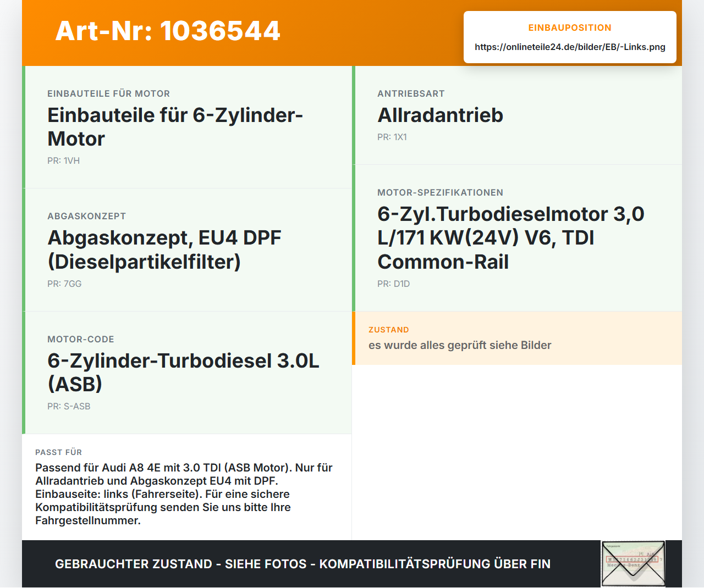Select the '6-Zyl.Turbodieselmotor 3,0 L/171 KW' specification
This screenshot has width=704, height=588.
point(511,237)
